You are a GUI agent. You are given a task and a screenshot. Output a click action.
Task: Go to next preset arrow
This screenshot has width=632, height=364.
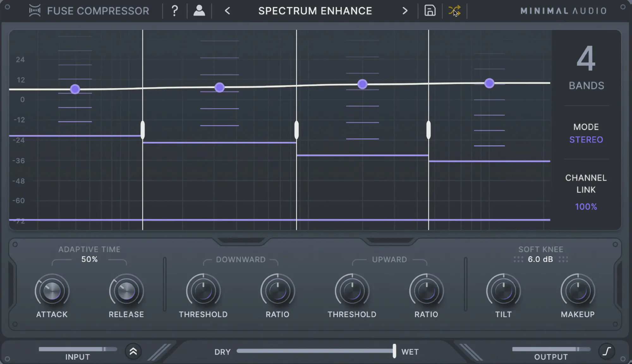click(x=405, y=11)
